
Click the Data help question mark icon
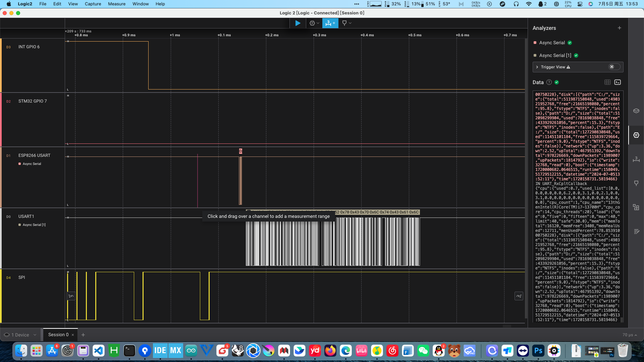tap(549, 82)
